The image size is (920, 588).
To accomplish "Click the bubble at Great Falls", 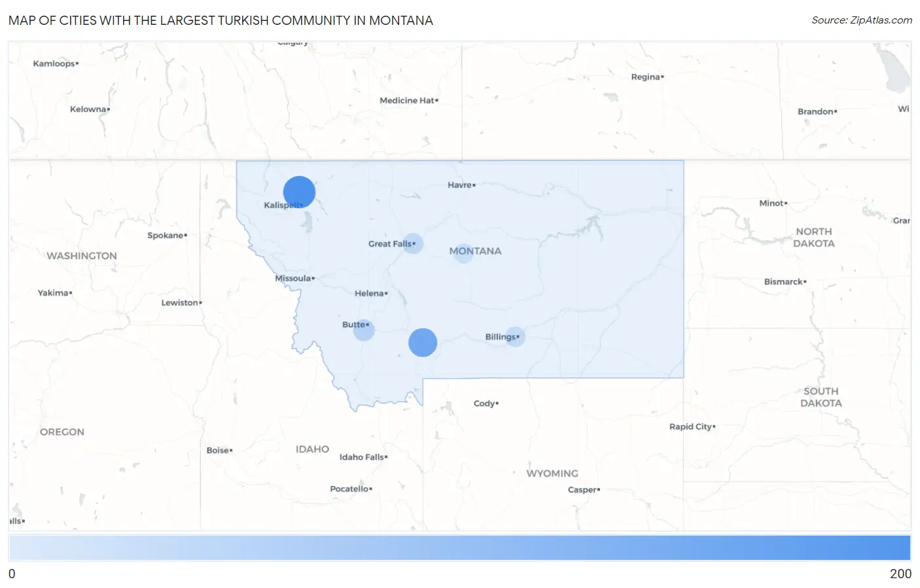I will pyautogui.click(x=413, y=243).
